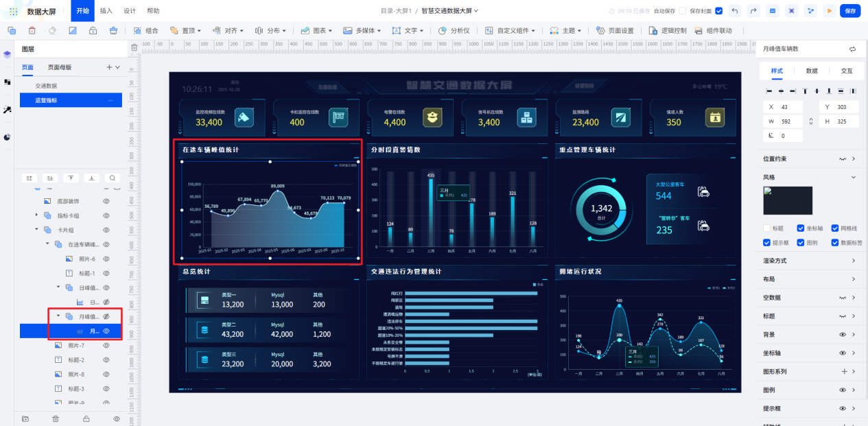Viewport: 868px width, 426px height.
Task: Expand the 指标卡组 layer group
Action: (x=36, y=215)
